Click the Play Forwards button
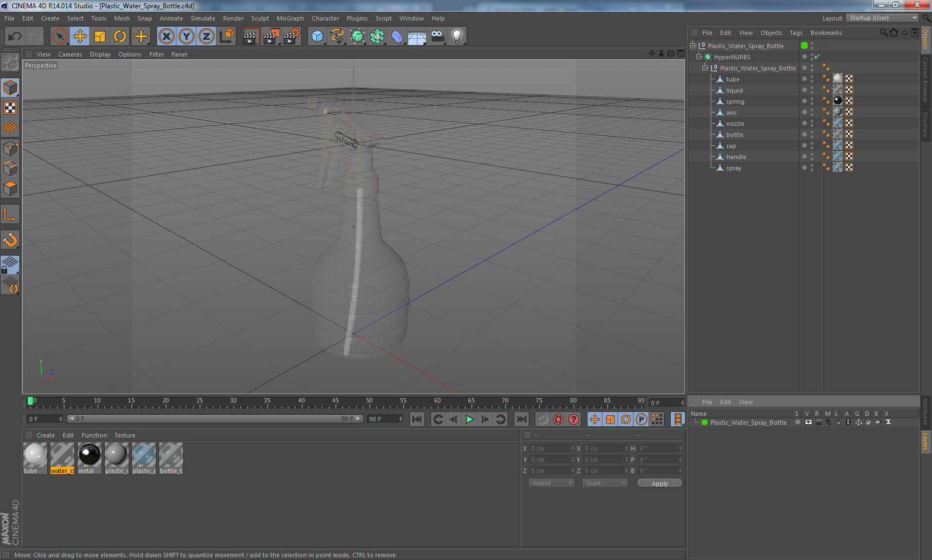The height and width of the screenshot is (560, 932). 469,419
